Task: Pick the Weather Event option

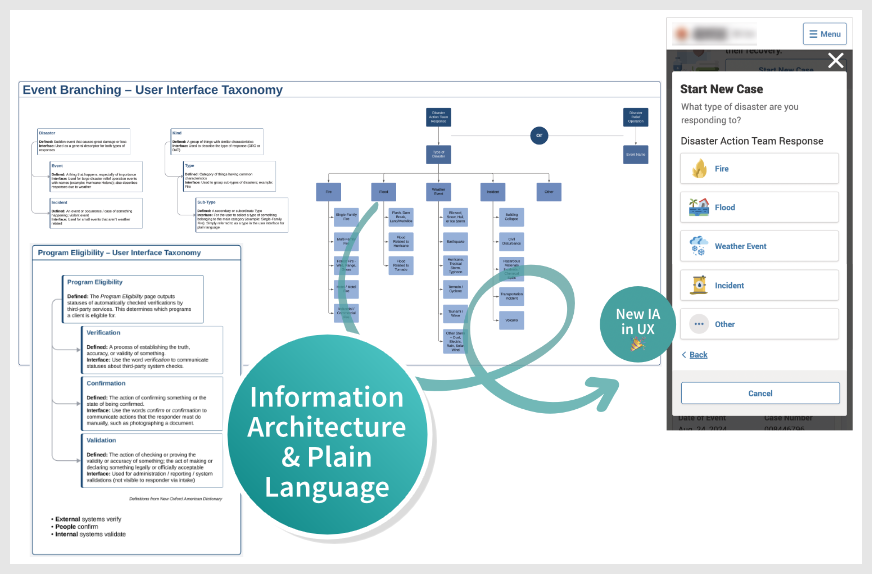Action: [x=759, y=246]
